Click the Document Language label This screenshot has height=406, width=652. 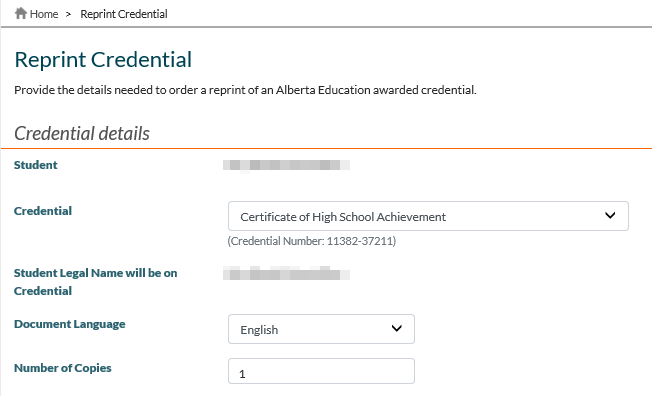coord(70,324)
